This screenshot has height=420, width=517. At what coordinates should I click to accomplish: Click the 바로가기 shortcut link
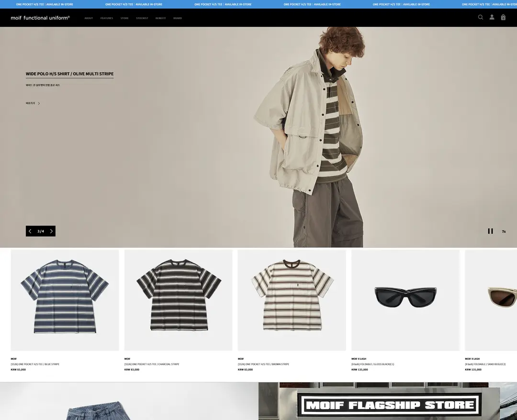pos(30,103)
